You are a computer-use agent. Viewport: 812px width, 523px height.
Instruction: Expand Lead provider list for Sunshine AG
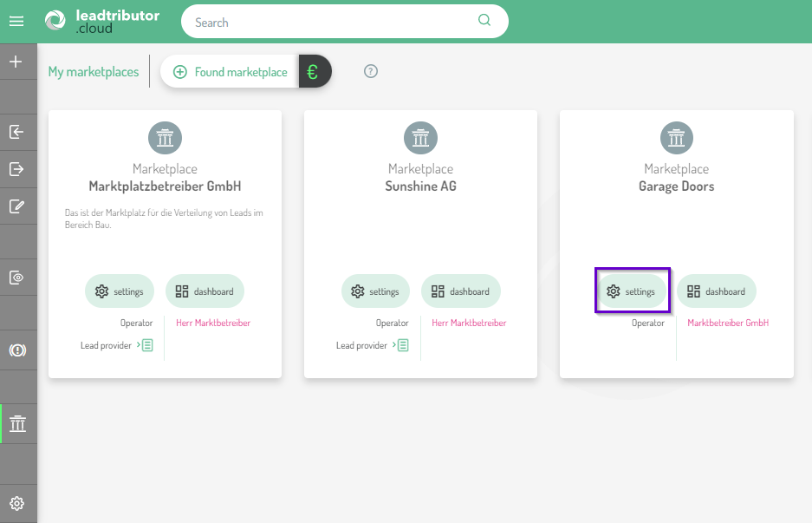click(402, 345)
